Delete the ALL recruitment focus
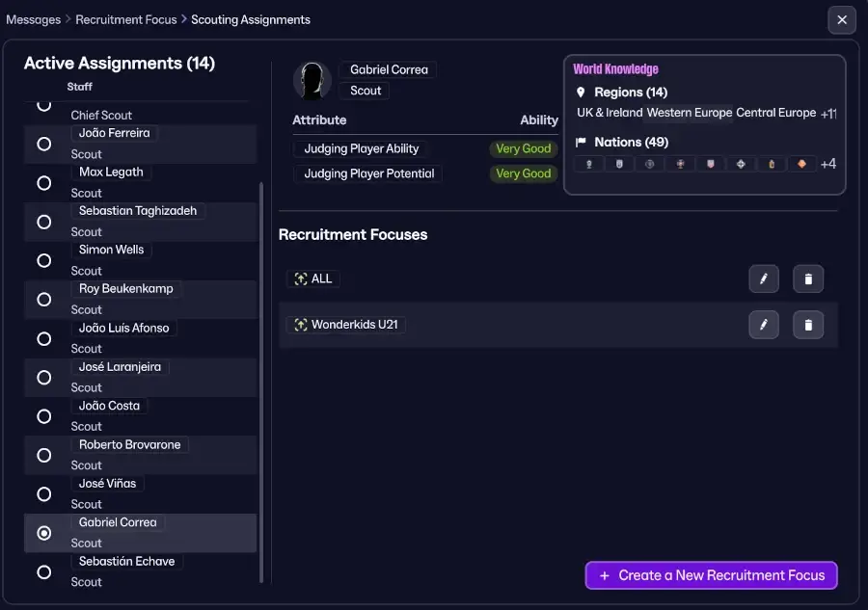The image size is (868, 610). coord(807,278)
